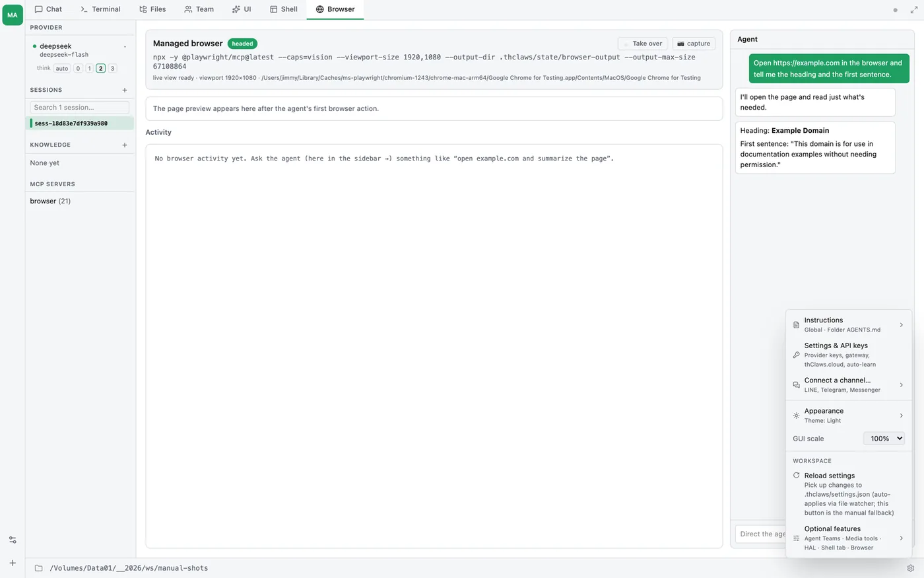Click the capture button
Image resolution: width=924 pixels, height=578 pixels.
[694, 44]
